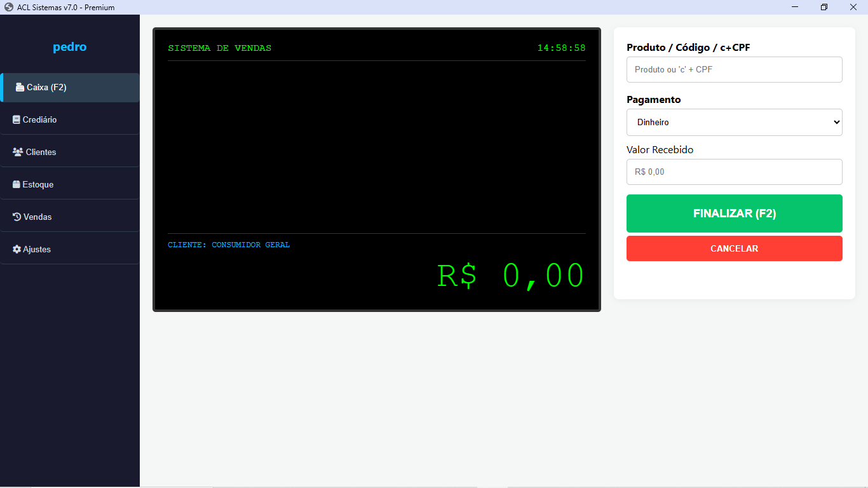
Task: Click the green FINALIZAR (F2) button
Action: [x=735, y=213]
